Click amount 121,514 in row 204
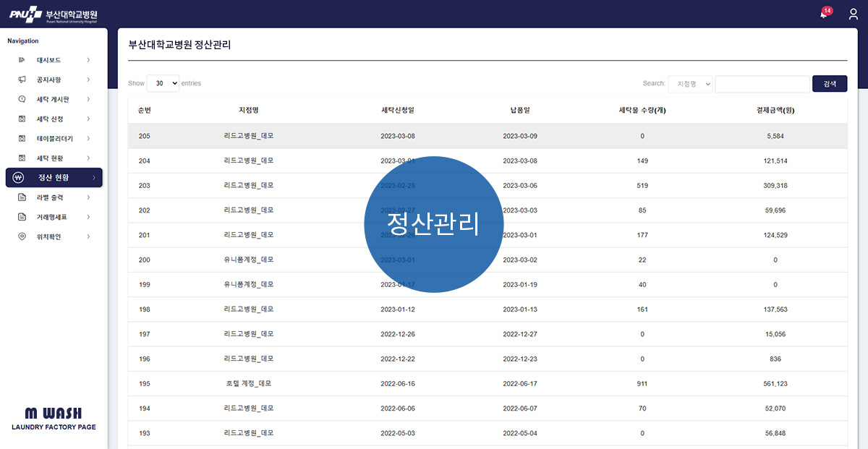The width and height of the screenshot is (868, 449). [x=775, y=161]
